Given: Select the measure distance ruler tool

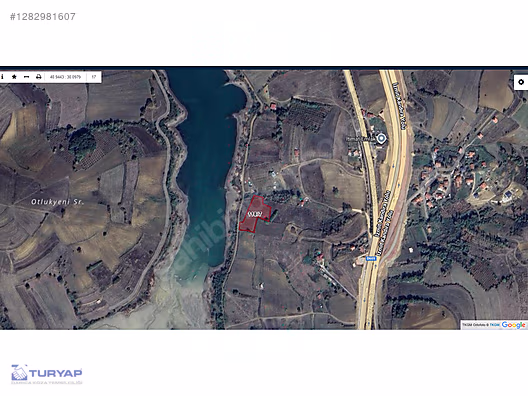Looking at the screenshot, I should point(26,77).
